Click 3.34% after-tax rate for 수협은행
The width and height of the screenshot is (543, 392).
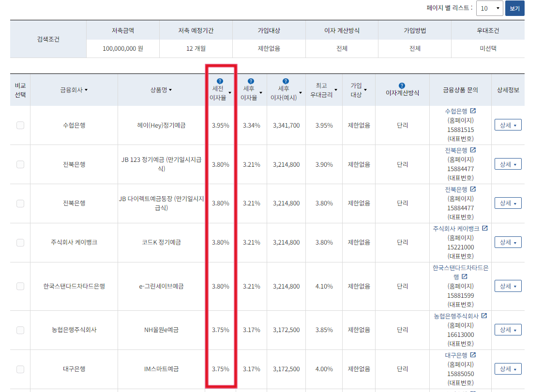click(251, 125)
